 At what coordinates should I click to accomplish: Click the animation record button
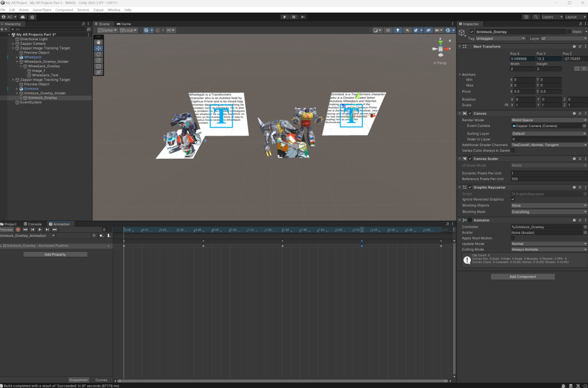[18, 229]
